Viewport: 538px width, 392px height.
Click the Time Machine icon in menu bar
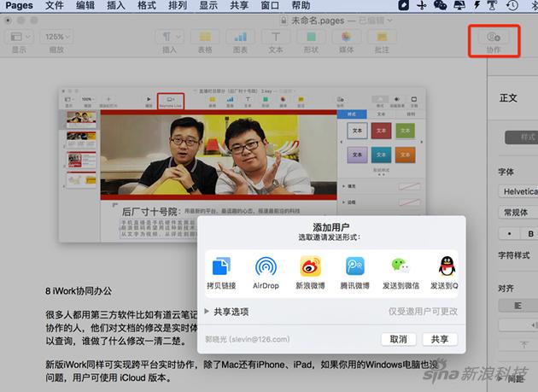pos(512,5)
